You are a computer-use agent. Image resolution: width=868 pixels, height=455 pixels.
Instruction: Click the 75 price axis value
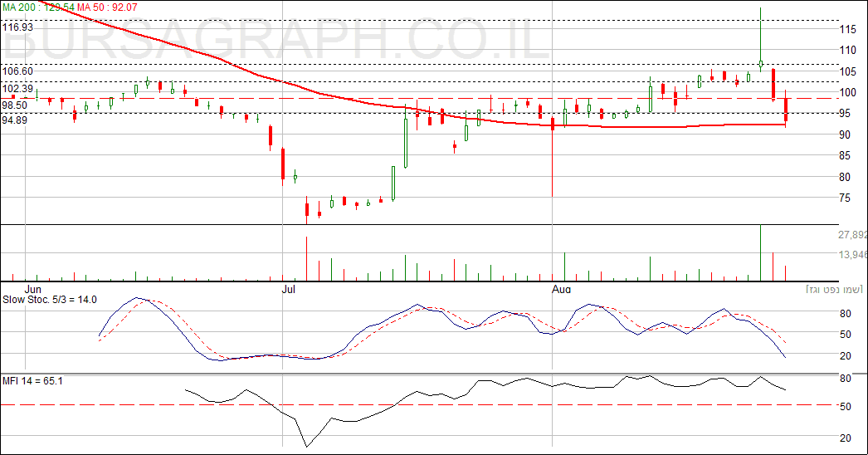[845, 198]
